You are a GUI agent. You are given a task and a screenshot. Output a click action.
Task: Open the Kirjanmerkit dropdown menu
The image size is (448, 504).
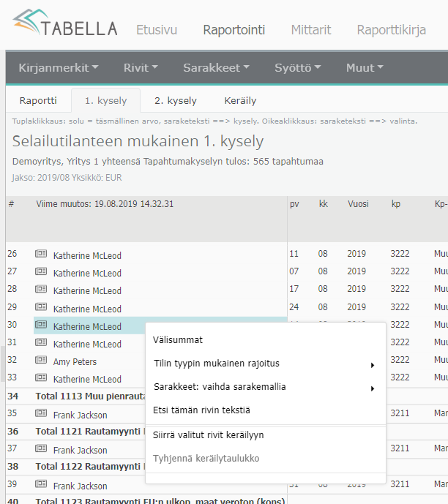pyautogui.click(x=59, y=68)
